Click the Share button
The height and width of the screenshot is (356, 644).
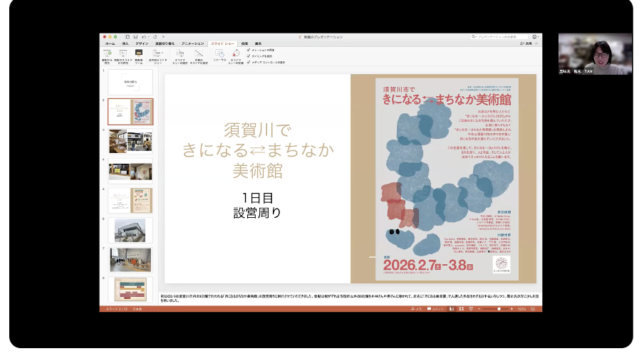click(527, 43)
